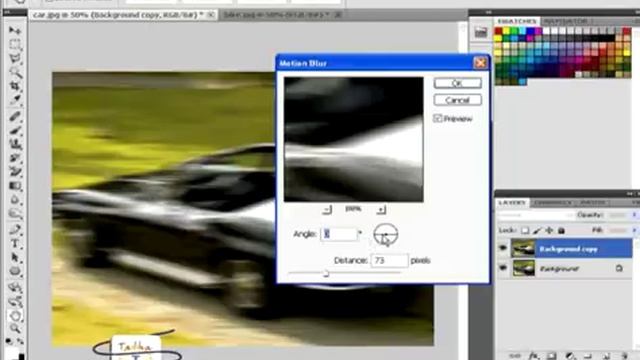
Task: Hide the Background layer
Action: pos(503,268)
